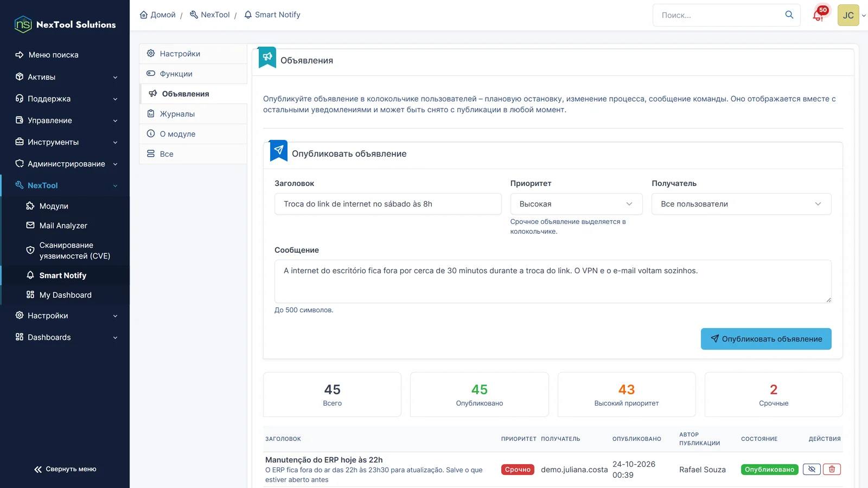Open the Приоритет dropdown showing Высокая
868x488 pixels.
coord(576,204)
